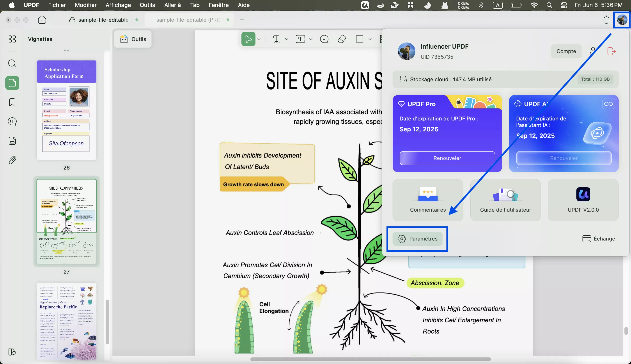Click the profile avatar in title bar

(622, 20)
